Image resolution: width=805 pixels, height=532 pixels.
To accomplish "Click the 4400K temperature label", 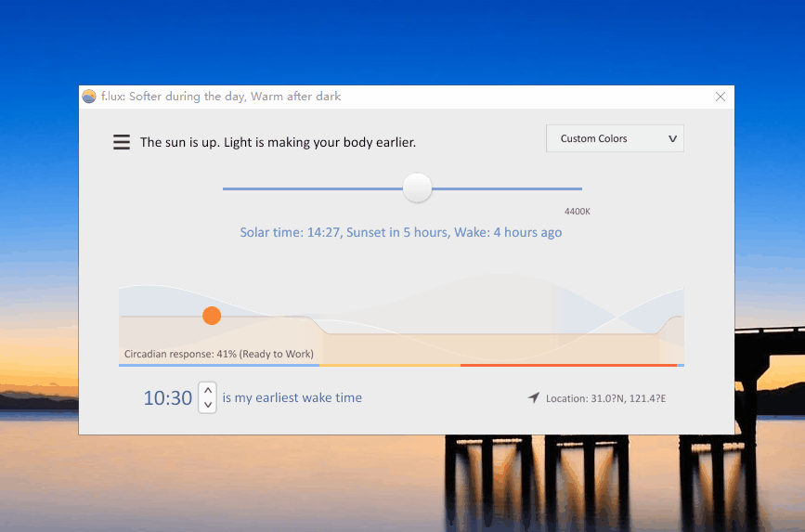I will point(577,211).
